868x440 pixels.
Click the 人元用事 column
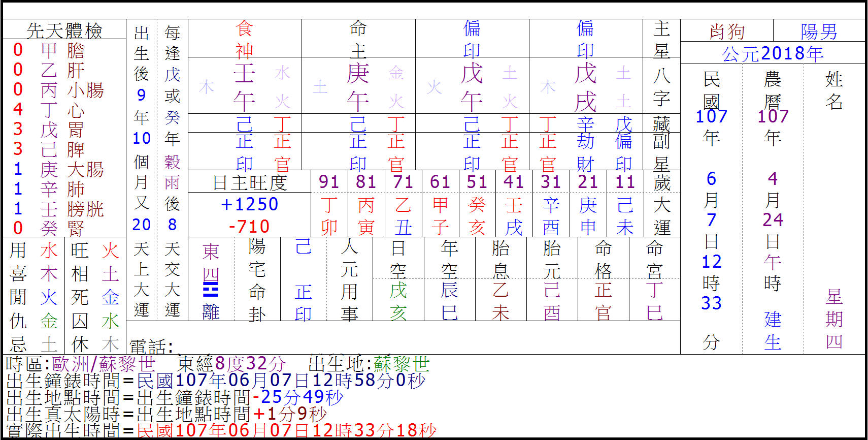click(x=349, y=280)
